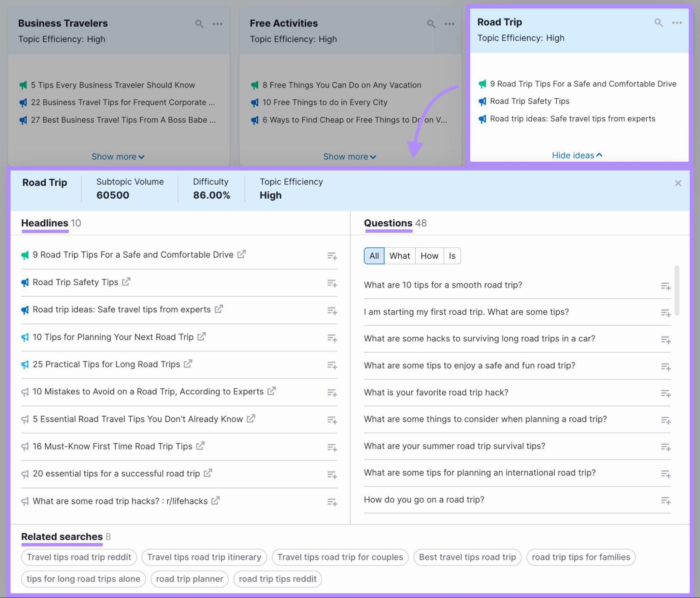Screen dimensions: 700x598
Task: Open the ellipsis menu on the Road Trip card
Action: 677,23
